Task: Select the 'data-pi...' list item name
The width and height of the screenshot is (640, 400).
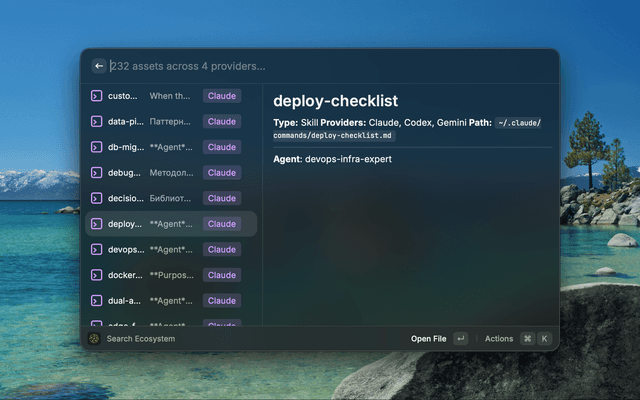Action: 126,122
